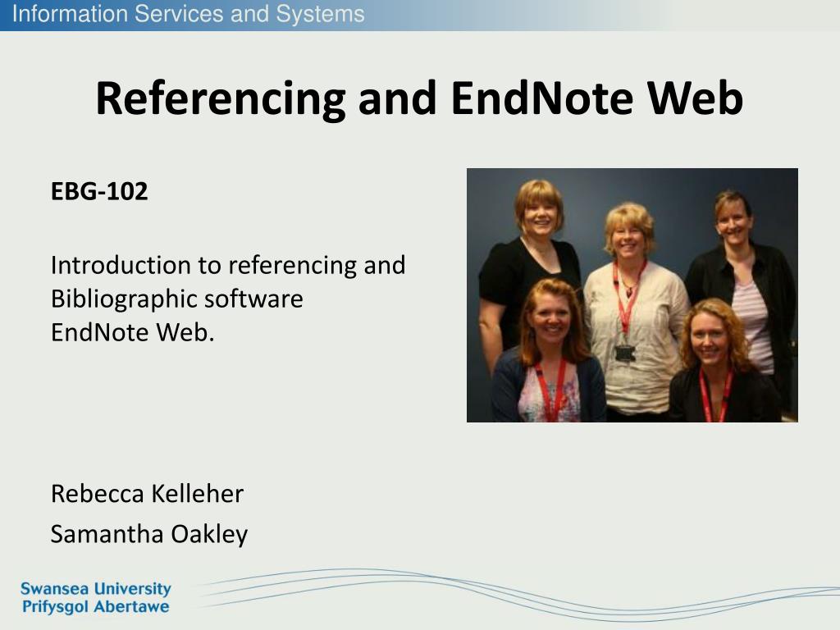Select the wave line decoration at the bottom
Image resolution: width=840 pixels, height=630 pixels.
(514, 595)
